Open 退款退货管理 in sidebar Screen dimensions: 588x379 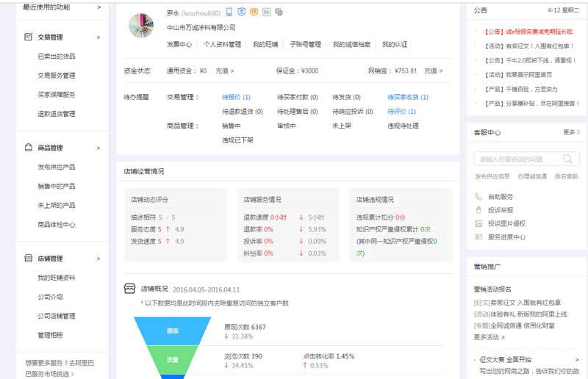click(57, 114)
